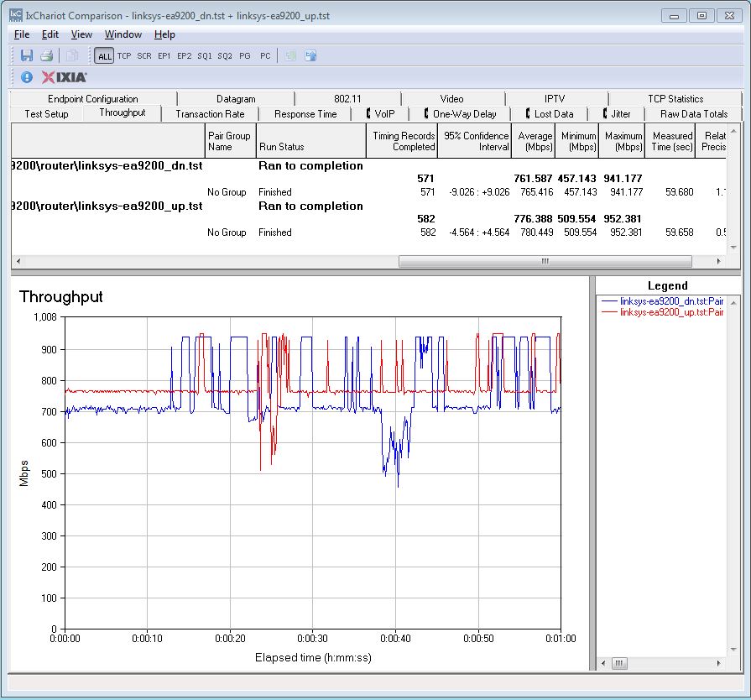Open the View menu
The width and height of the screenshot is (751, 700).
click(81, 34)
